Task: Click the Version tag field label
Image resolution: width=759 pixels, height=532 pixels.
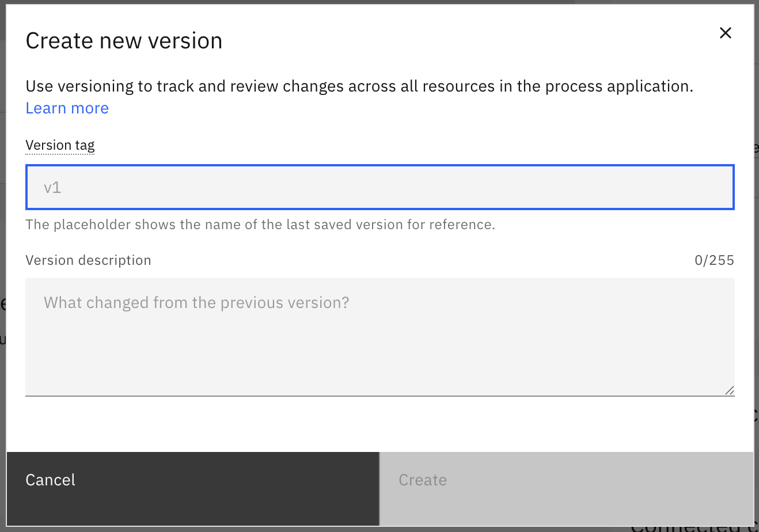Action: point(60,145)
